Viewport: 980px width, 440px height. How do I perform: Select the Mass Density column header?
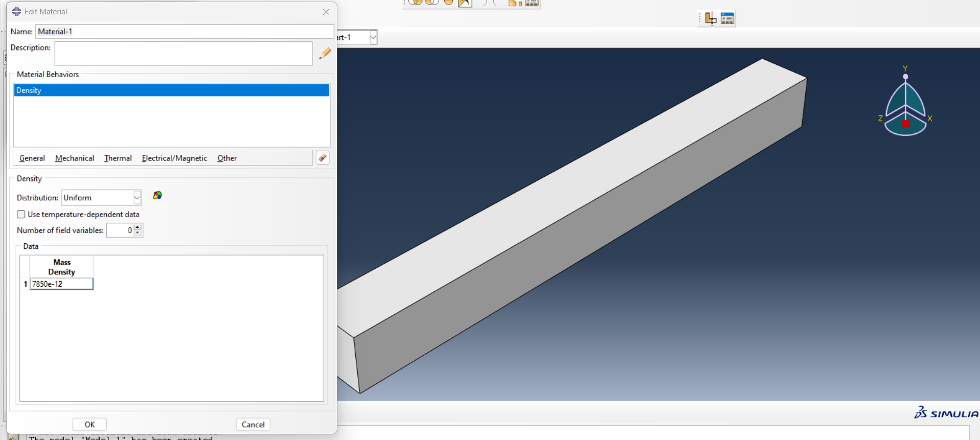(x=62, y=267)
